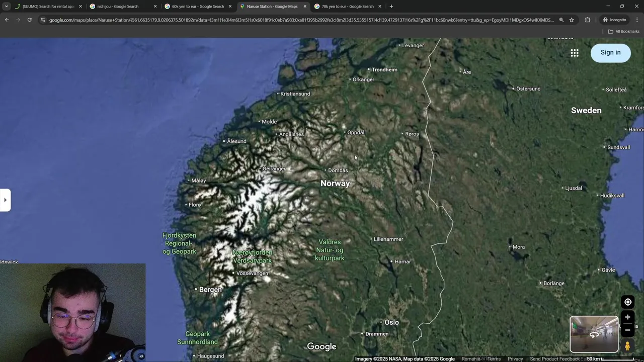
Task: Open the zoom level magnifier icon
Action: [x=561, y=20]
